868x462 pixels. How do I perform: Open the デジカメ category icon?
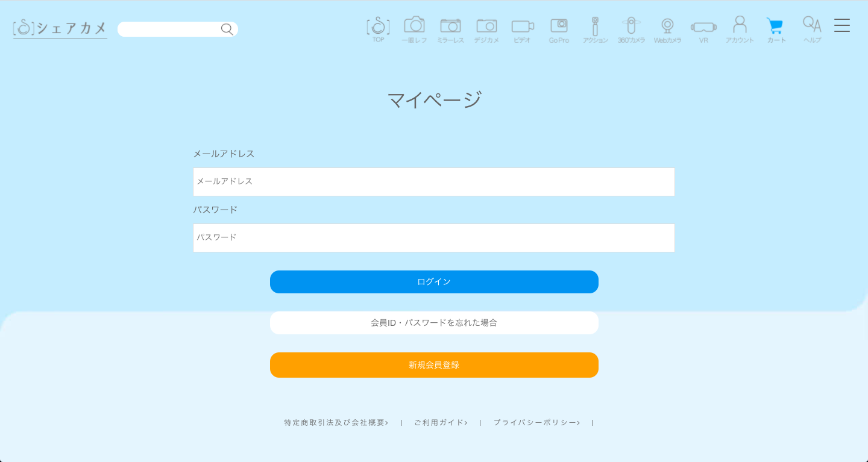pyautogui.click(x=486, y=30)
